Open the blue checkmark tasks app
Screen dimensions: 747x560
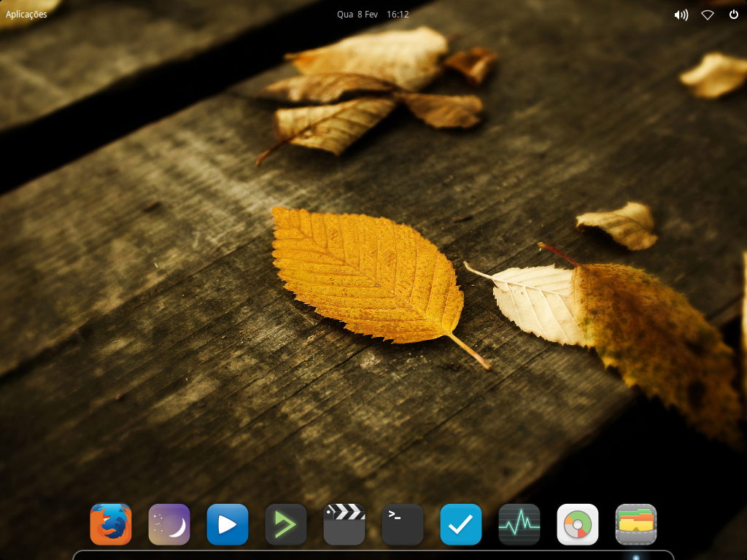[x=461, y=524]
